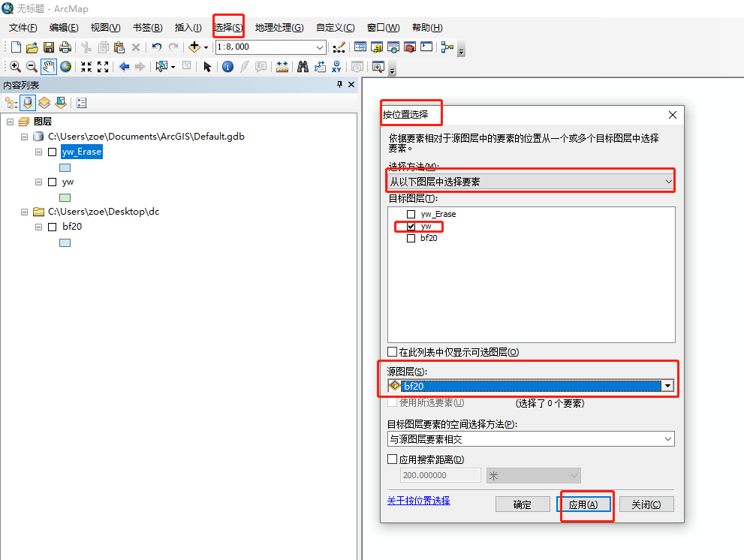Go back to previous extent
The image size is (744, 560).
click(x=125, y=67)
